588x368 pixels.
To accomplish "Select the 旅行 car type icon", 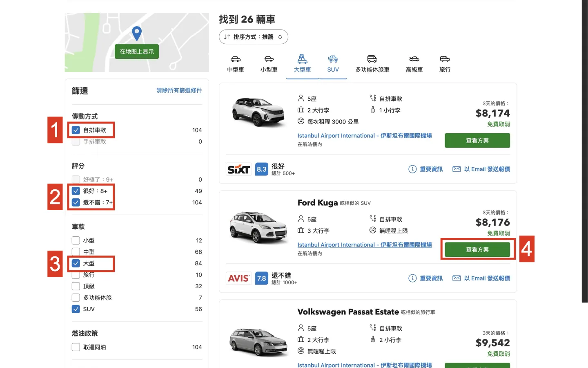I will (x=445, y=59).
